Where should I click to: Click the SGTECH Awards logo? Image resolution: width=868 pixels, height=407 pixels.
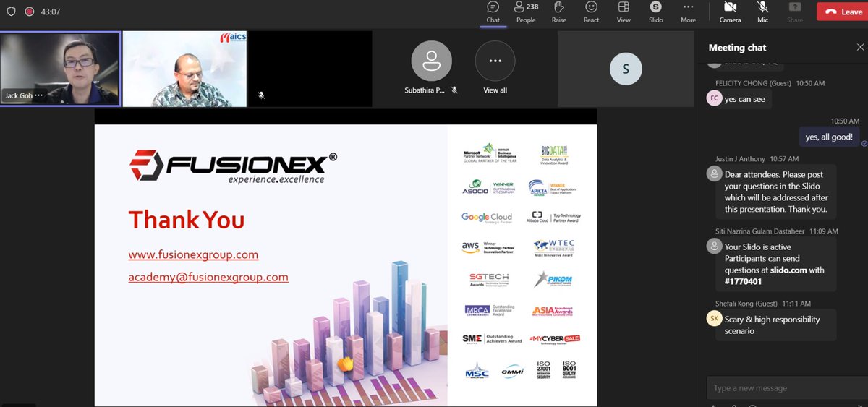click(x=488, y=279)
